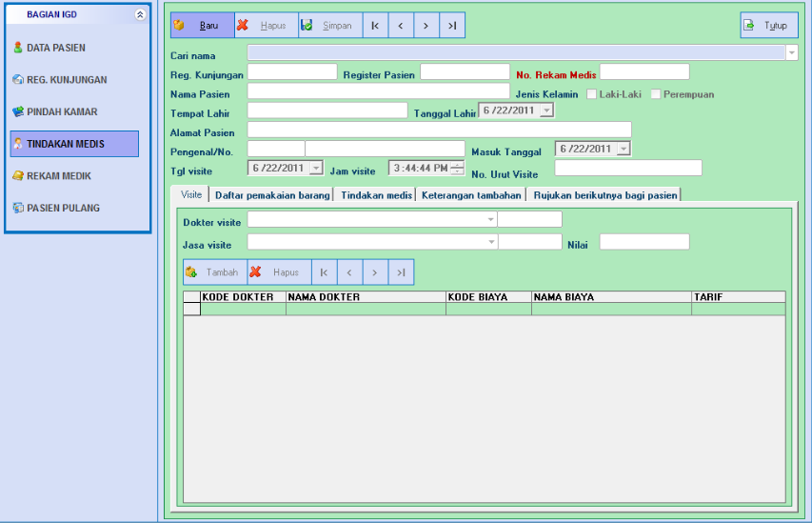Open the Tgl visite date picker
812x523 pixels.
(x=316, y=168)
